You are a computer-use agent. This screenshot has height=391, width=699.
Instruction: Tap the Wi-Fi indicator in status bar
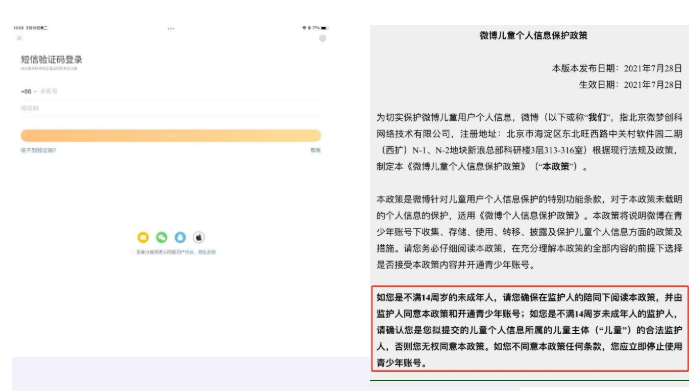pyautogui.click(x=304, y=28)
